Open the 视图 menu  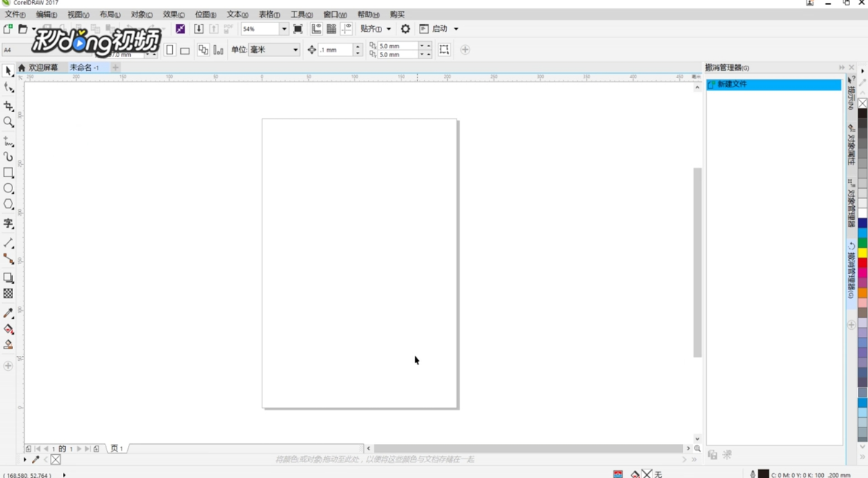(x=78, y=14)
